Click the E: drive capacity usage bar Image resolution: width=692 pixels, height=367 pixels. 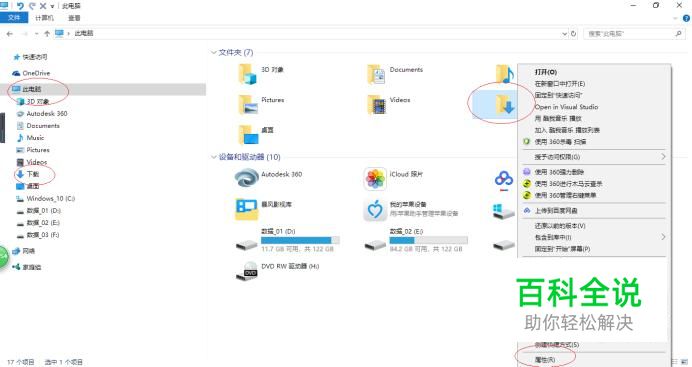pyautogui.click(x=429, y=240)
